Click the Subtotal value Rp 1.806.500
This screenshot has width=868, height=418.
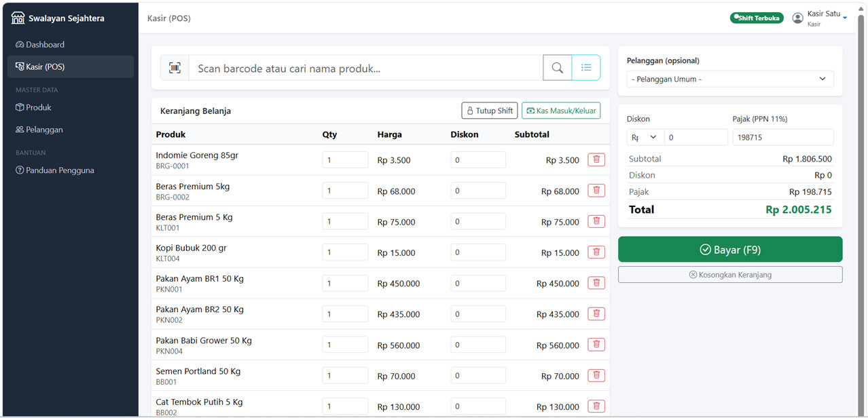[x=807, y=159]
